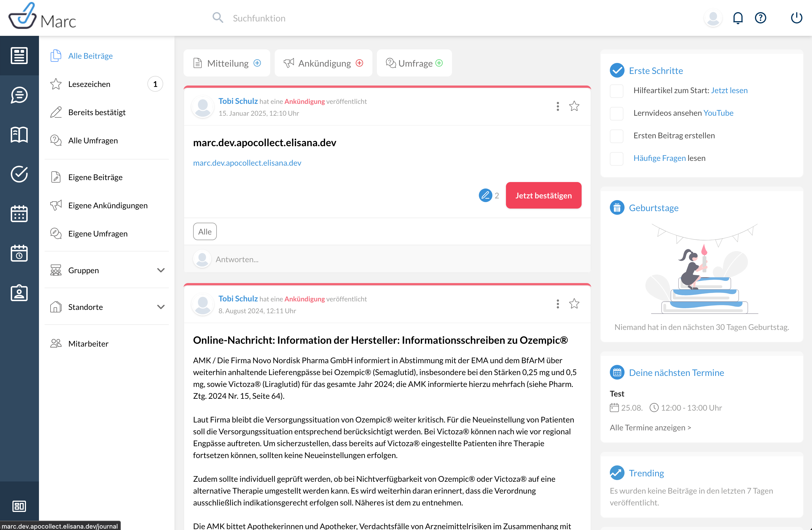Click the search magnifier icon
The image size is (812, 530).
(x=218, y=18)
